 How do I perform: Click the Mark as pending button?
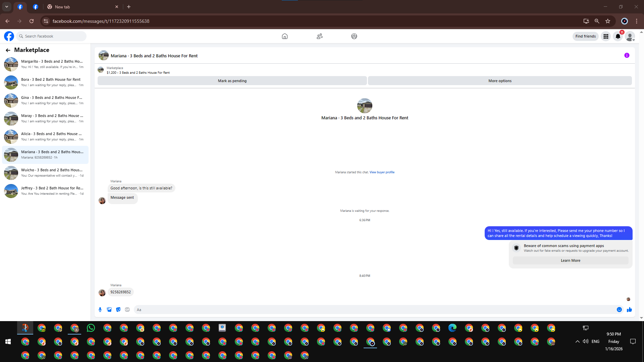pos(232,81)
